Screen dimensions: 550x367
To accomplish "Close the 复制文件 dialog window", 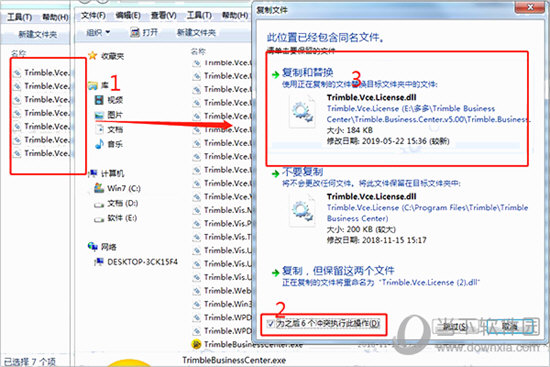I will [x=530, y=7].
